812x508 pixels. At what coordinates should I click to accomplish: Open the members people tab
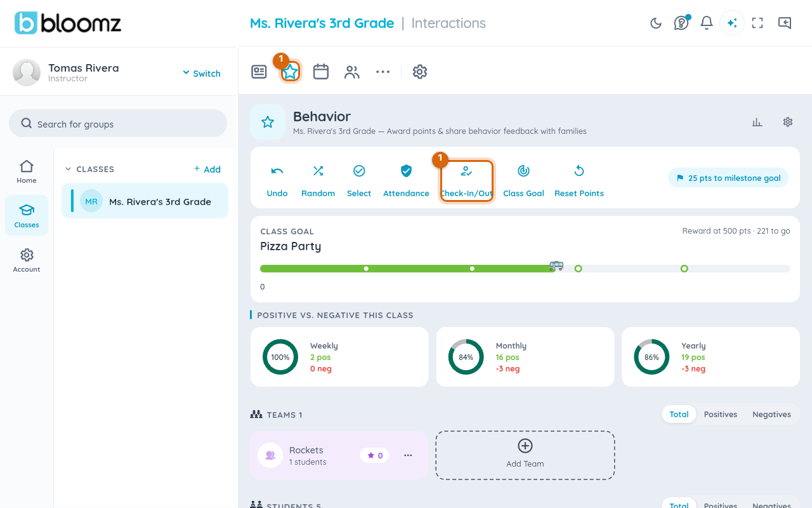tap(352, 72)
